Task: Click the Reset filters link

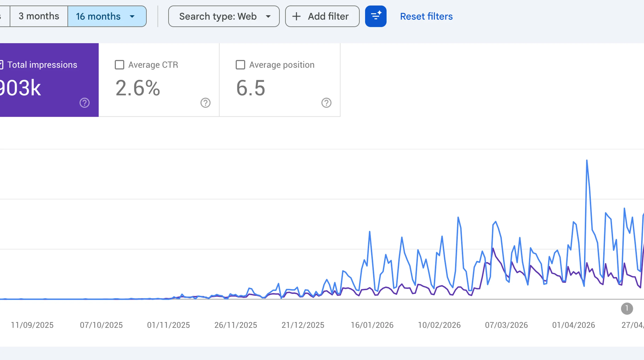Action: 426,16
